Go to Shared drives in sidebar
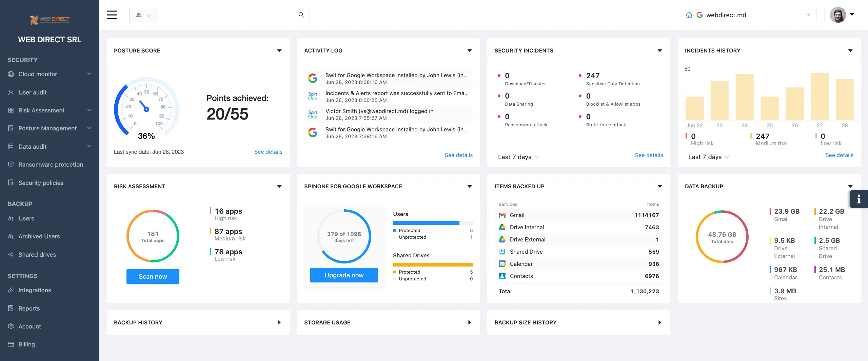The image size is (868, 361). click(37, 255)
